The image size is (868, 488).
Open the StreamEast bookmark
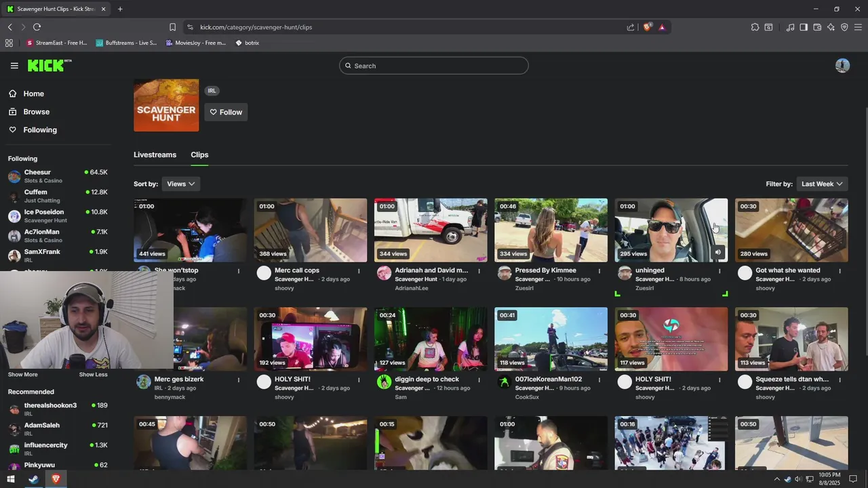tap(57, 43)
